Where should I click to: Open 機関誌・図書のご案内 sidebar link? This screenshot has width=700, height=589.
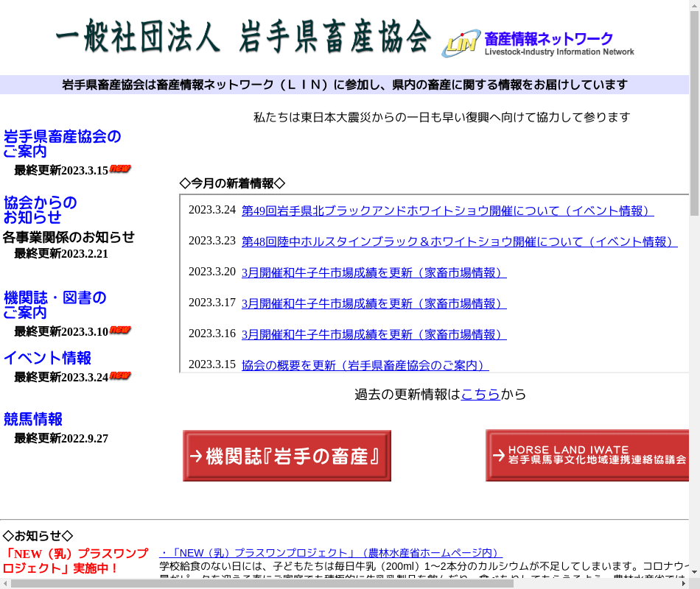pos(55,305)
